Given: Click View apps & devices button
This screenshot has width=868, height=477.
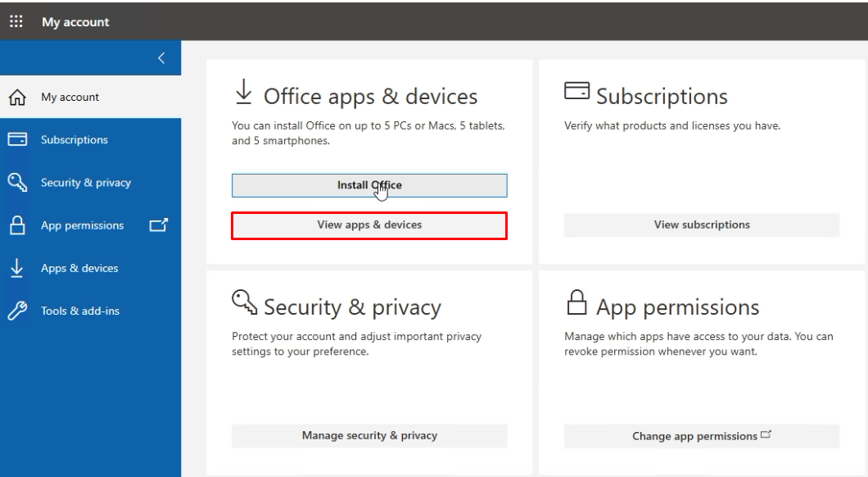Looking at the screenshot, I should click(x=369, y=225).
